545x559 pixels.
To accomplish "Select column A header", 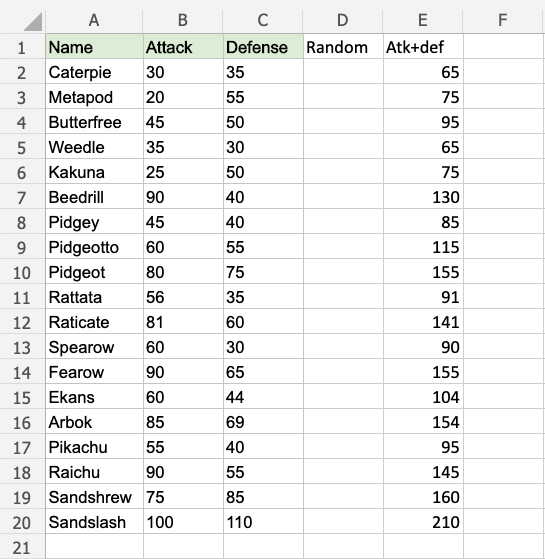I will tap(94, 20).
